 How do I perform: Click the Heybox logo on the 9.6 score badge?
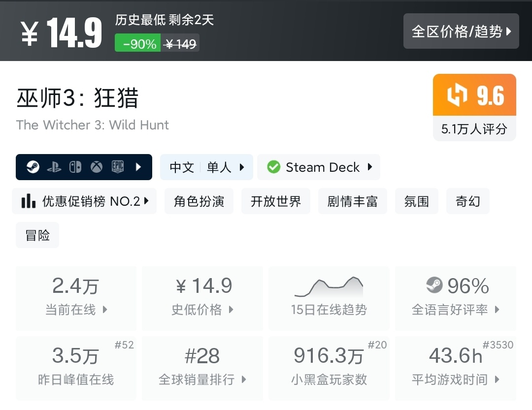[x=457, y=95]
